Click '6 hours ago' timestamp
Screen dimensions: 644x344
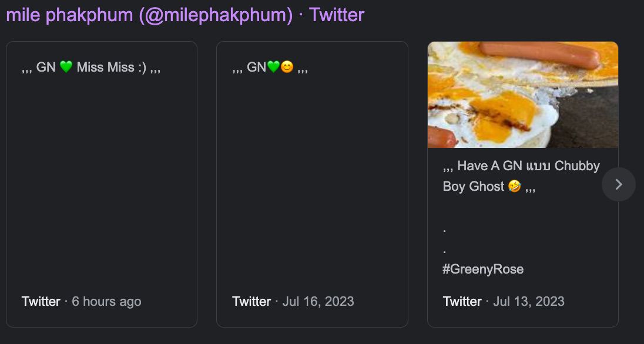106,301
